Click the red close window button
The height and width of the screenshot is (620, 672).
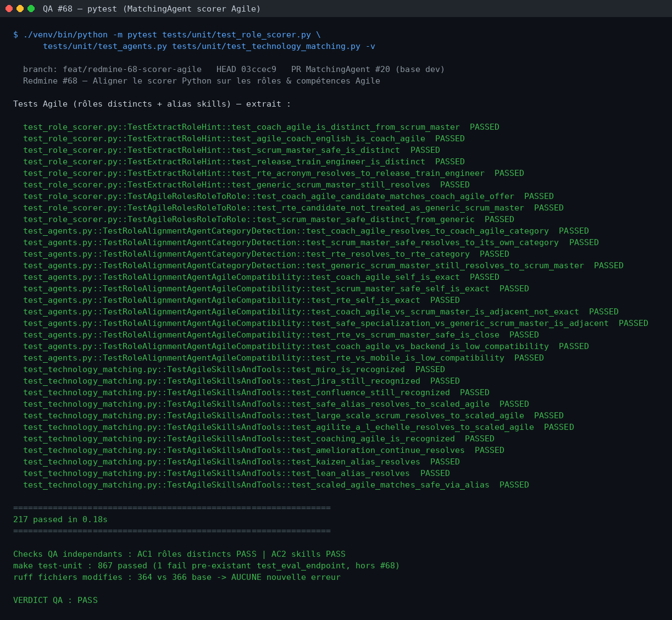tap(9, 9)
